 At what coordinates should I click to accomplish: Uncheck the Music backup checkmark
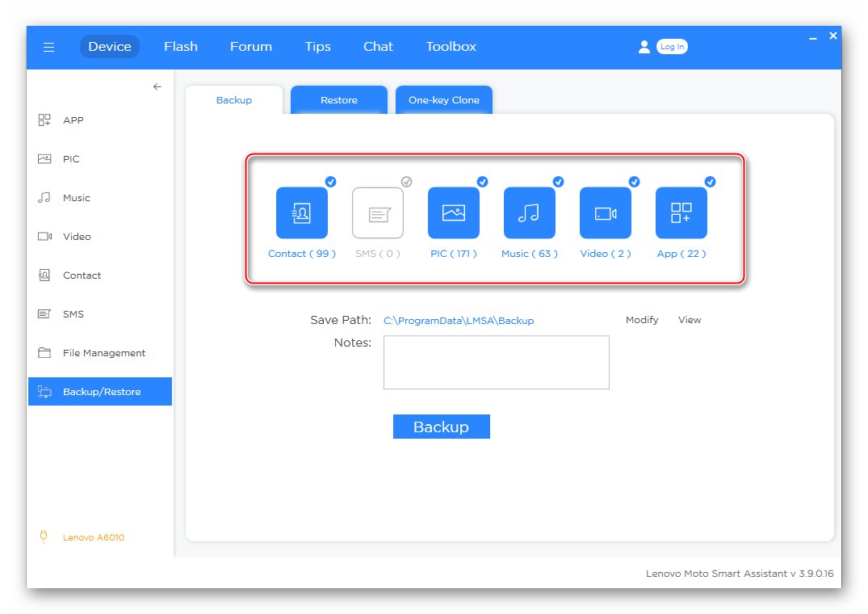click(558, 182)
